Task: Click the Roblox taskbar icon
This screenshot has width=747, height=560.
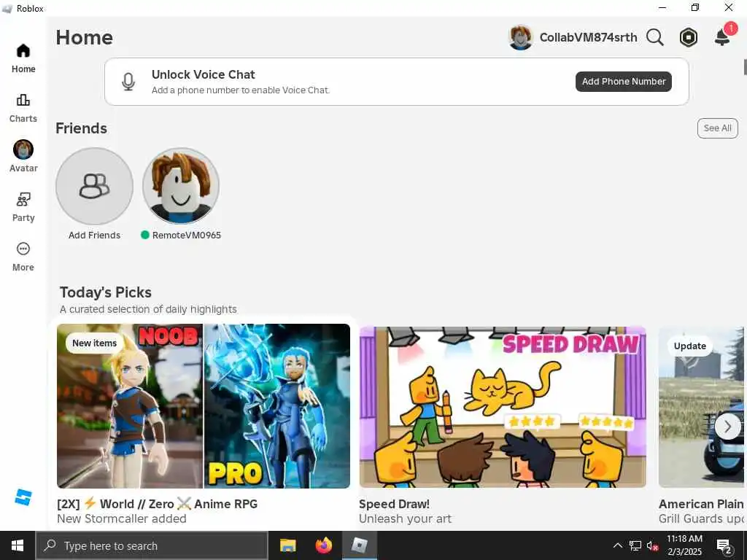Action: coord(360,545)
